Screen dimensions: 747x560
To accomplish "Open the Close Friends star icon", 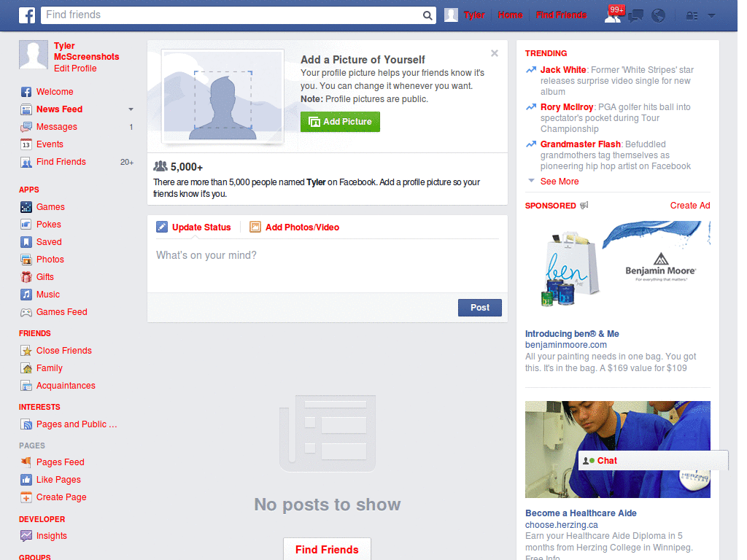I will click(26, 351).
